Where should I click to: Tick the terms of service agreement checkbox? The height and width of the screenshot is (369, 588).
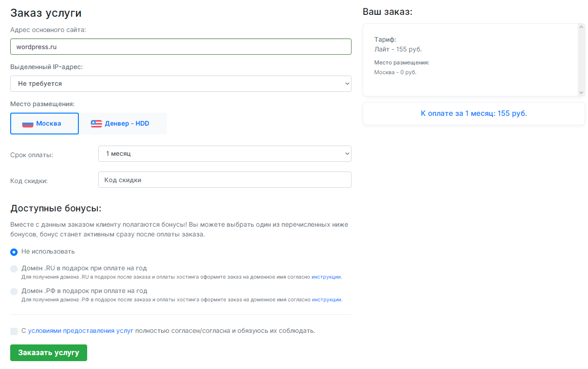(x=14, y=331)
